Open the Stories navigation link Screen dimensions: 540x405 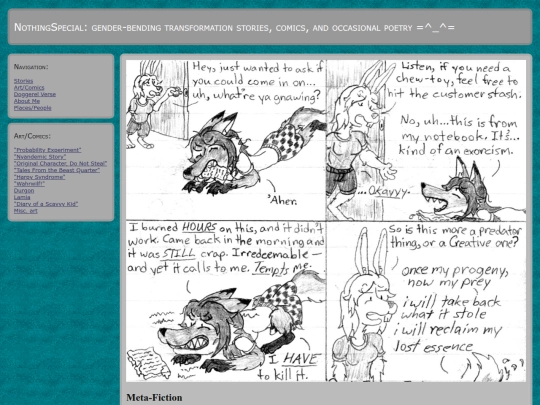click(23, 81)
